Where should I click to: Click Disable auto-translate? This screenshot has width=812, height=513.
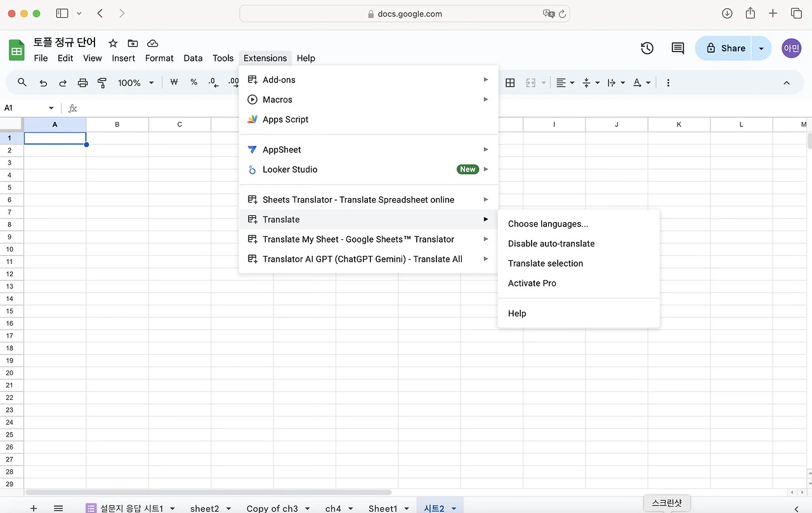tap(579, 244)
